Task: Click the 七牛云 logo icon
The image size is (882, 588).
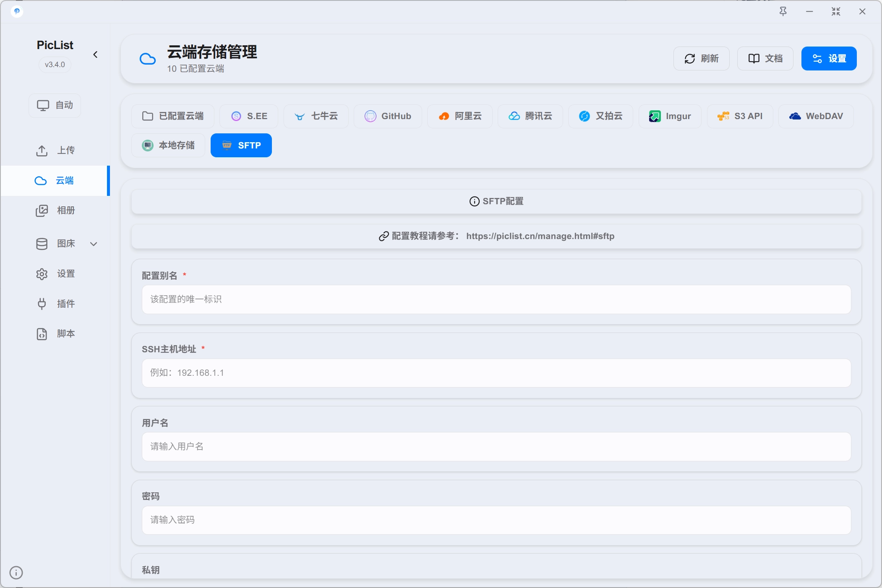Action: (300, 117)
